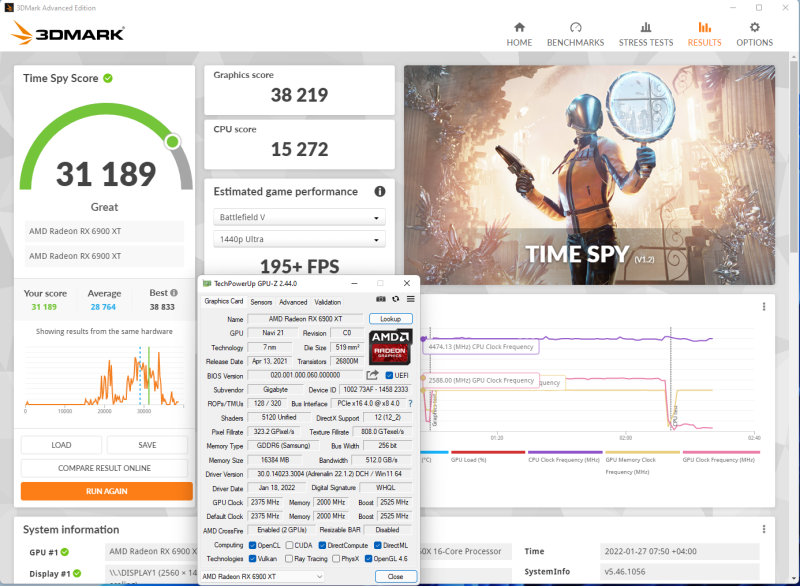Click the BIOS export share icon
The width and height of the screenshot is (800, 586).
pos(373,375)
